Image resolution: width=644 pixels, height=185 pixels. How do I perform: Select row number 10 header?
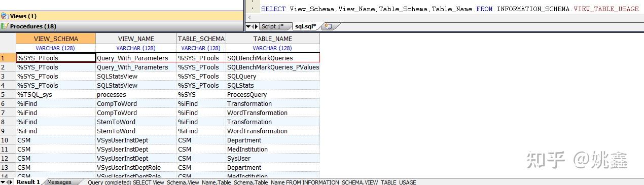tap(8, 140)
